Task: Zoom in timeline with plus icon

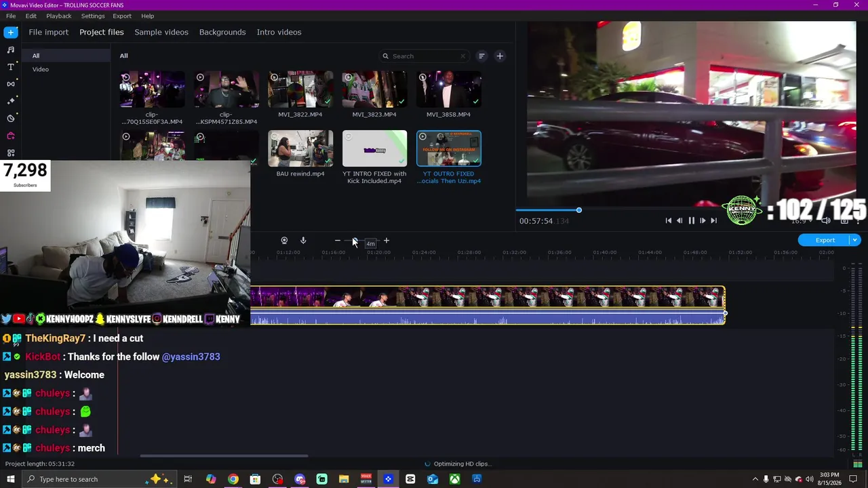Action: (387, 241)
